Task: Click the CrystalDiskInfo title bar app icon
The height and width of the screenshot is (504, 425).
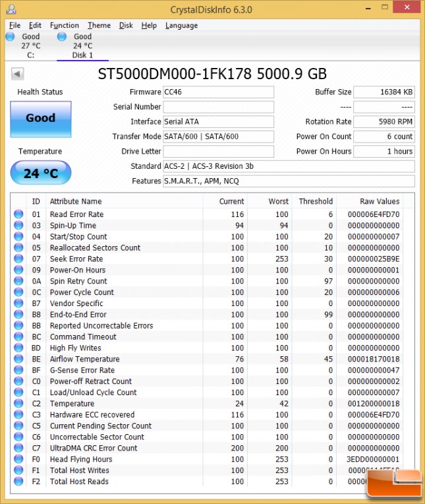Action: [11, 9]
